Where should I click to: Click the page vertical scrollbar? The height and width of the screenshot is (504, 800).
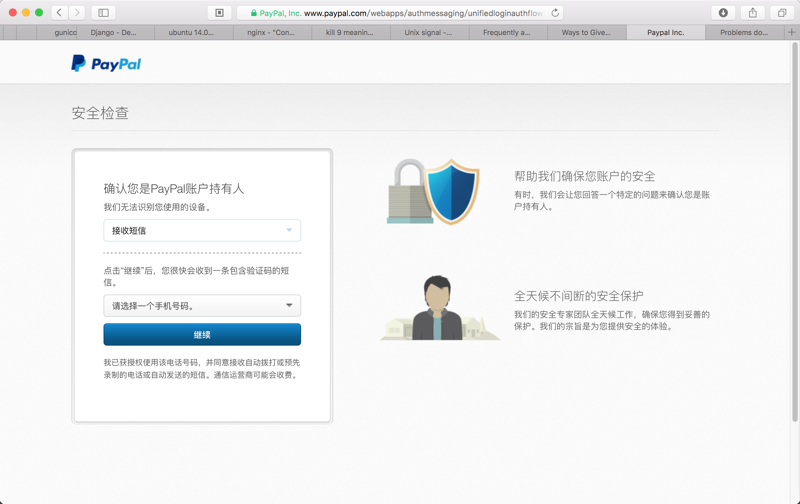(x=795, y=232)
